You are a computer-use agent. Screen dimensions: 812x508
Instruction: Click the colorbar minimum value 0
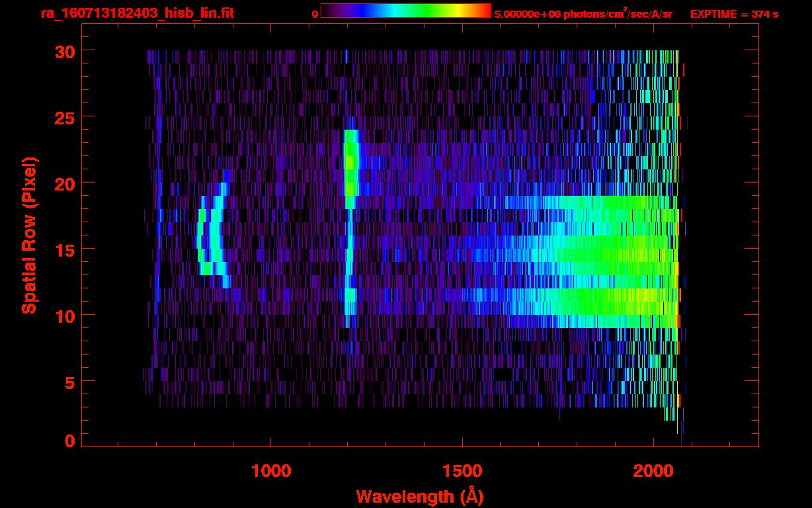point(315,14)
